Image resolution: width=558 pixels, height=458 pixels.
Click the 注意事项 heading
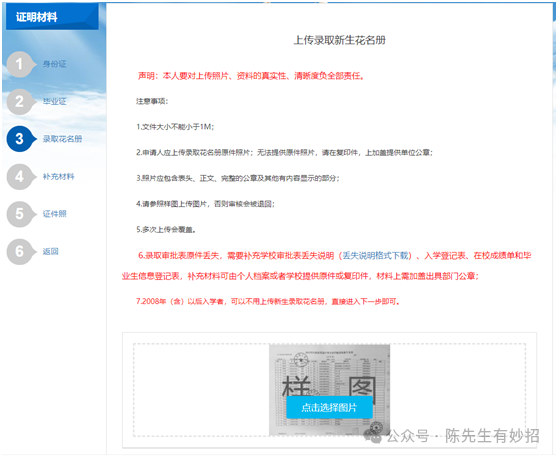point(152,101)
